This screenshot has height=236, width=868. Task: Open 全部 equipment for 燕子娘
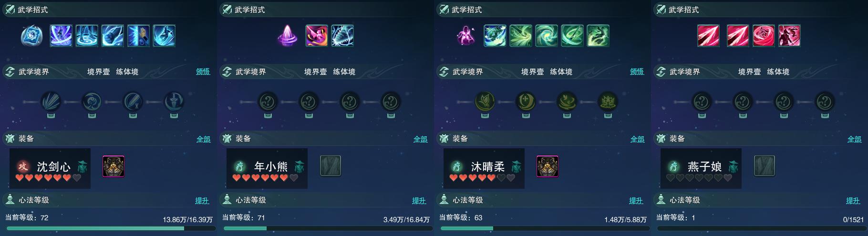tap(854, 139)
